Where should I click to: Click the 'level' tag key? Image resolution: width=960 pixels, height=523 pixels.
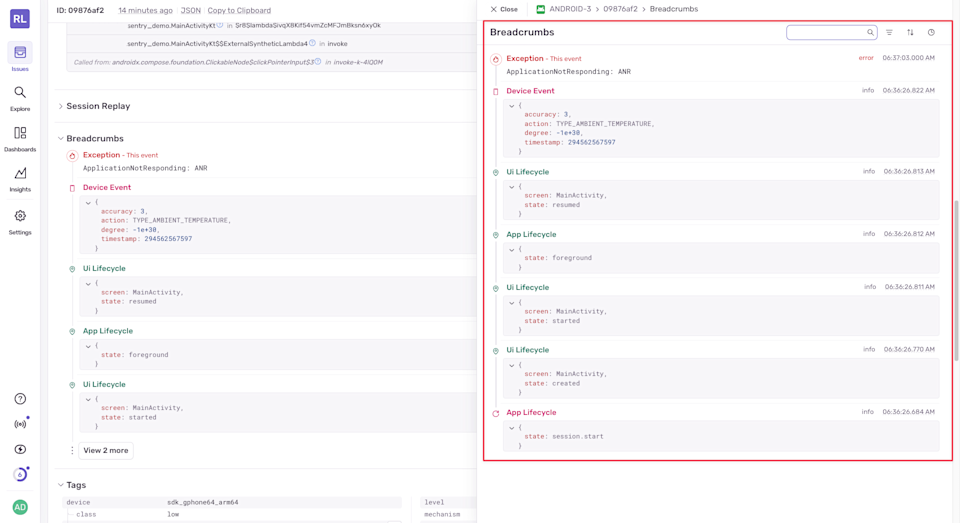[434, 502]
